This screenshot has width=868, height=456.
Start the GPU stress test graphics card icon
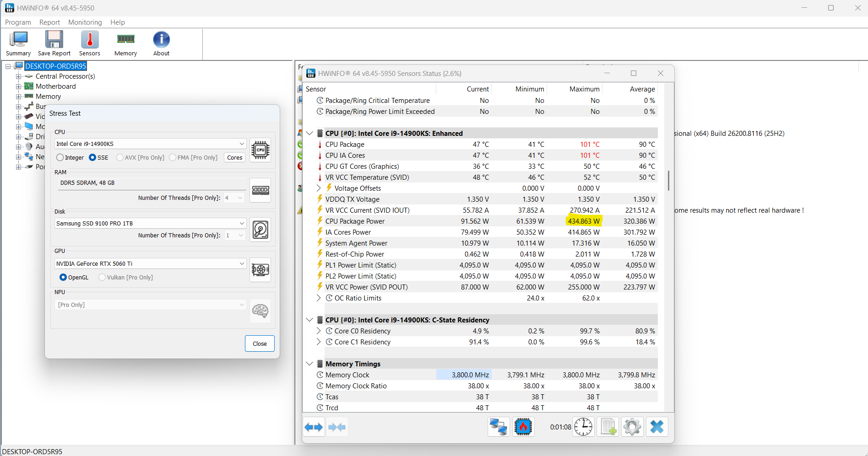[x=260, y=270]
